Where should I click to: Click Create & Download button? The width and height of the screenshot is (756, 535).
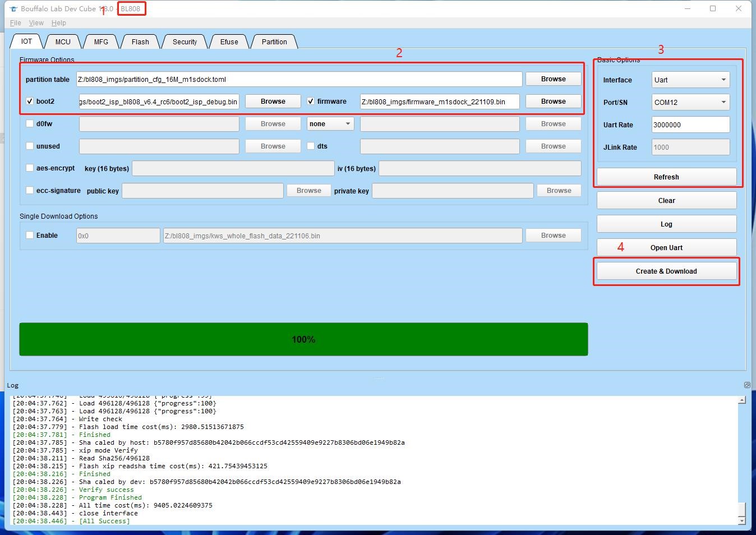tap(666, 271)
